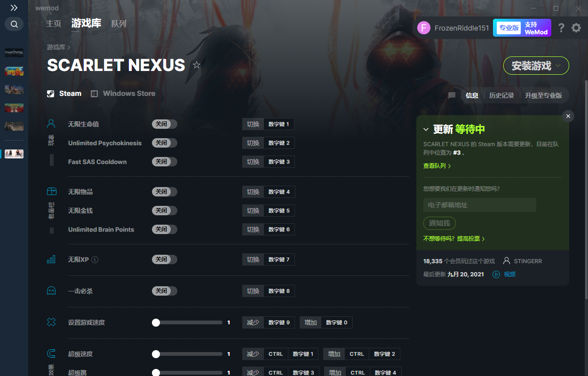
Task: Close the update notification panel
Action: pos(568,116)
